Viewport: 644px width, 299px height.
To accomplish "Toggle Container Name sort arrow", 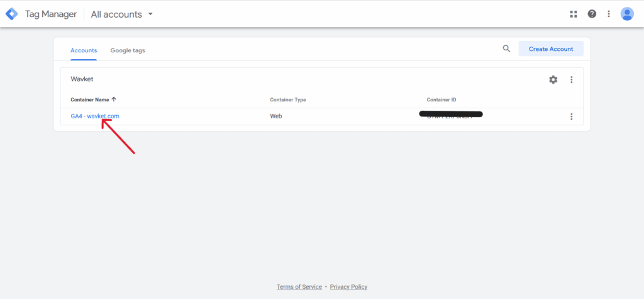I will click(x=114, y=99).
